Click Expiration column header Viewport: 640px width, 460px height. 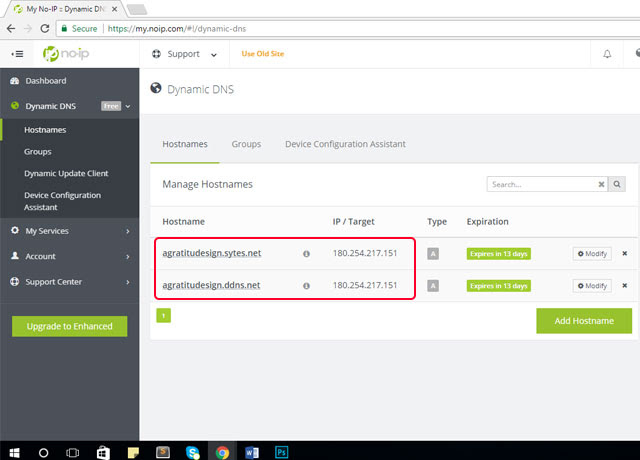pos(487,222)
